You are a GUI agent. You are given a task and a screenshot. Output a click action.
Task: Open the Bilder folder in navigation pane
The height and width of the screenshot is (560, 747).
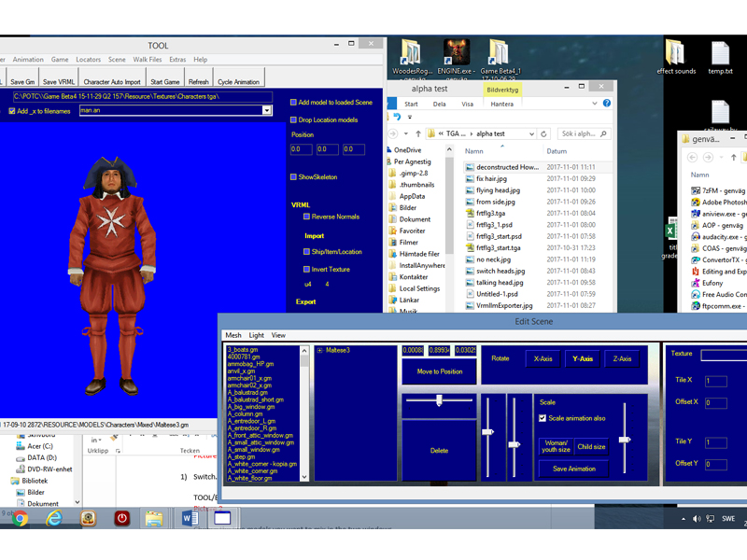[x=407, y=207]
